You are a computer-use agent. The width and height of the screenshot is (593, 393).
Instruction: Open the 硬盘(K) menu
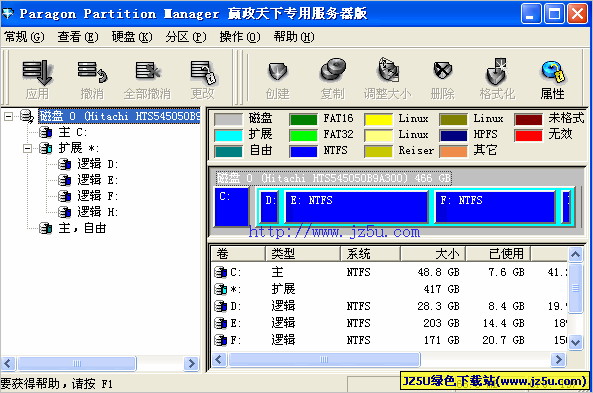click(x=132, y=37)
